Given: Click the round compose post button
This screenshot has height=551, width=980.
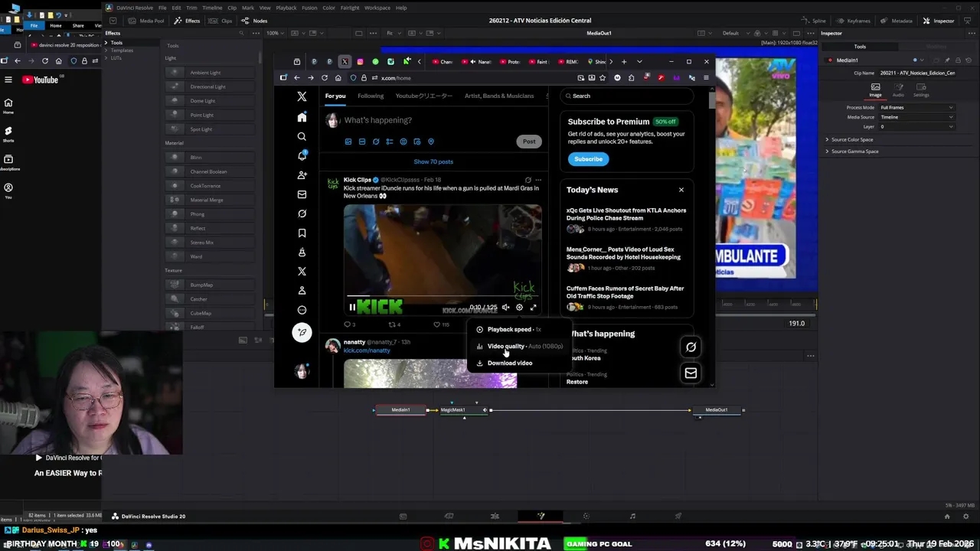Looking at the screenshot, I should (x=302, y=332).
